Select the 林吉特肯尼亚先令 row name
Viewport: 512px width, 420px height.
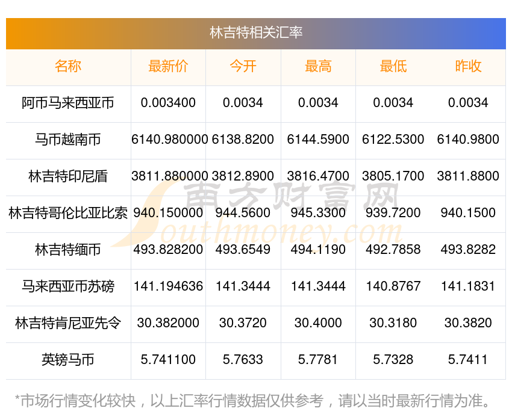(68, 323)
